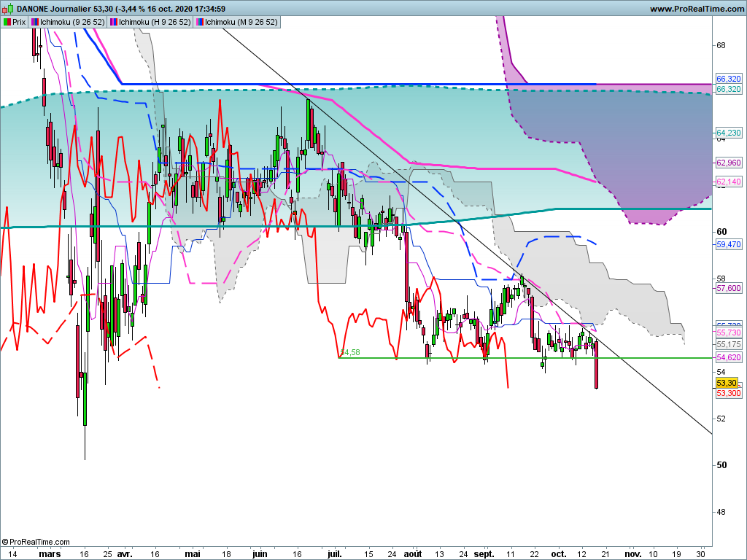Click the août label on date axis

click(x=413, y=554)
